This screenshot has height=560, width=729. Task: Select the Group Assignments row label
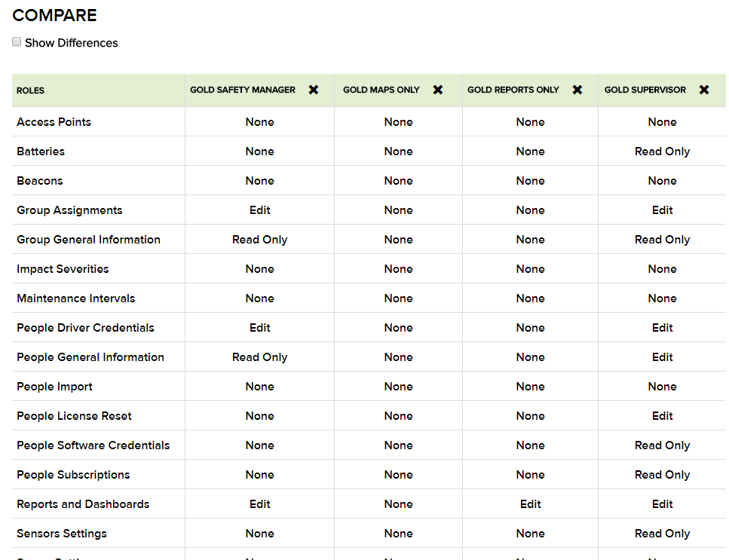click(69, 210)
